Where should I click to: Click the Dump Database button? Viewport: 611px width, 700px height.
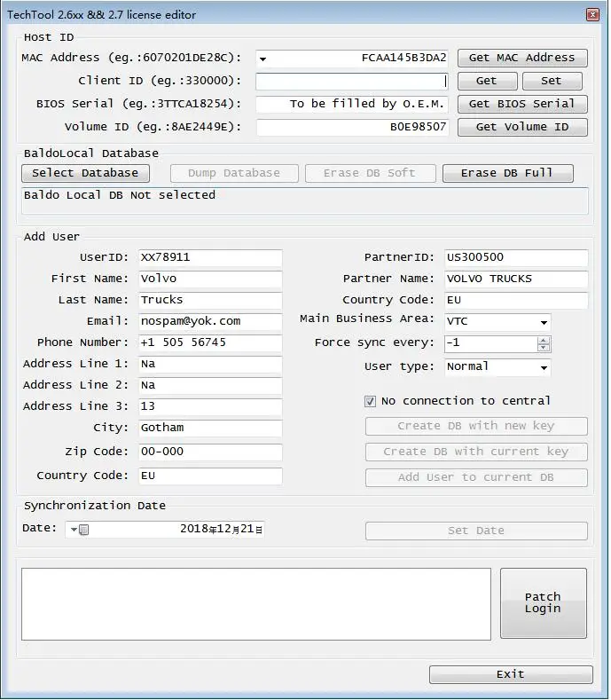(x=234, y=173)
